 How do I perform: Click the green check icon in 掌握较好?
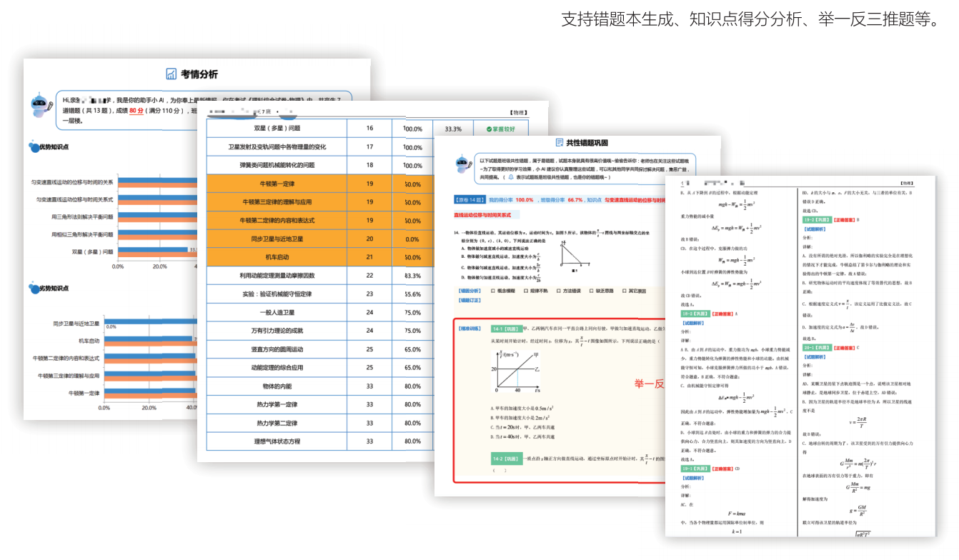(490, 129)
